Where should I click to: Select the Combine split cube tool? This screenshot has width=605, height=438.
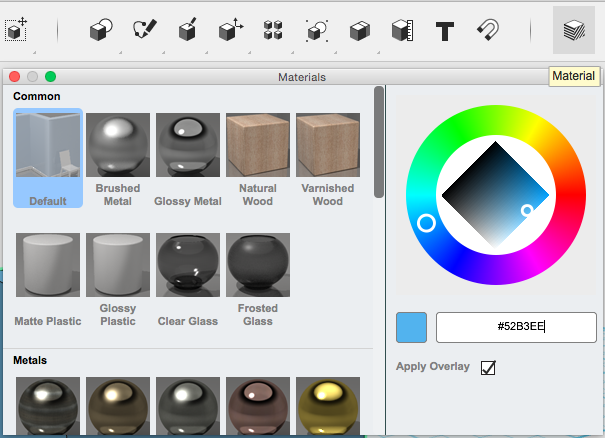coord(360,30)
